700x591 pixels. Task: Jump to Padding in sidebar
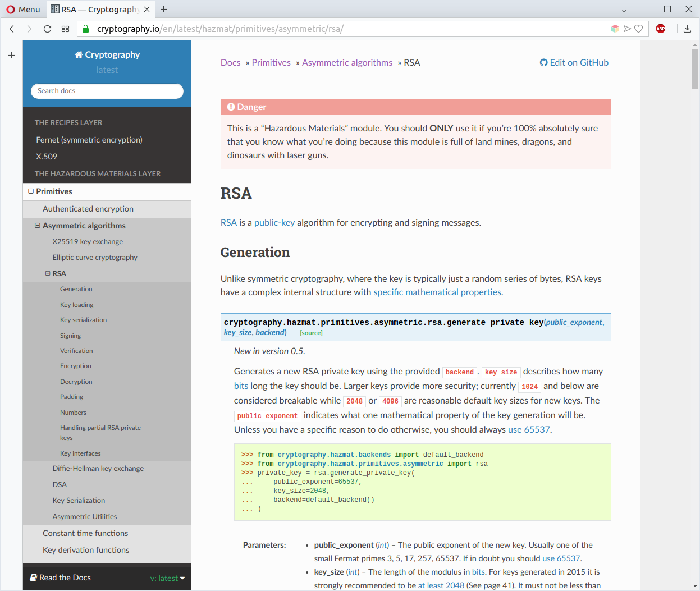coord(72,397)
